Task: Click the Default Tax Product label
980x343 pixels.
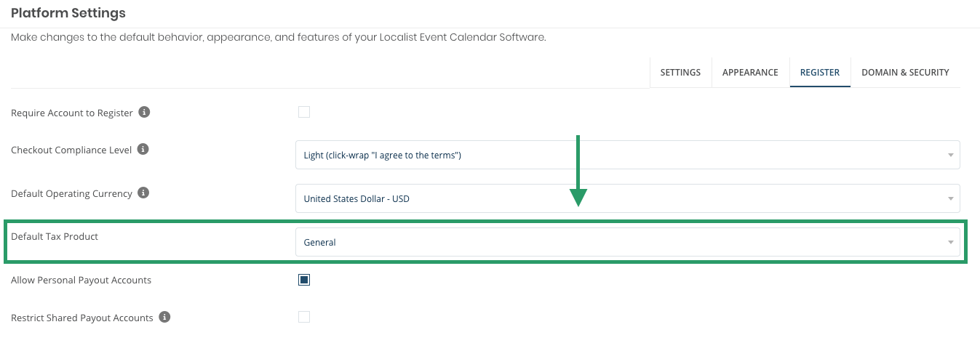Action: pyautogui.click(x=55, y=237)
